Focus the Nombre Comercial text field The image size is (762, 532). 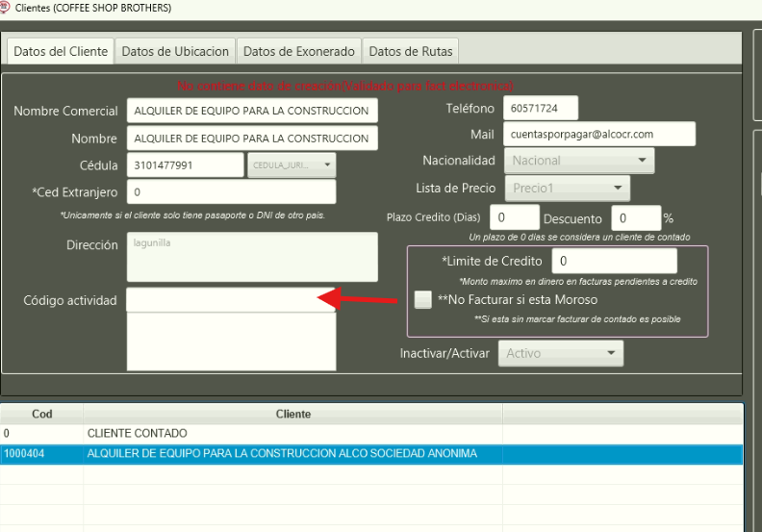pos(252,111)
